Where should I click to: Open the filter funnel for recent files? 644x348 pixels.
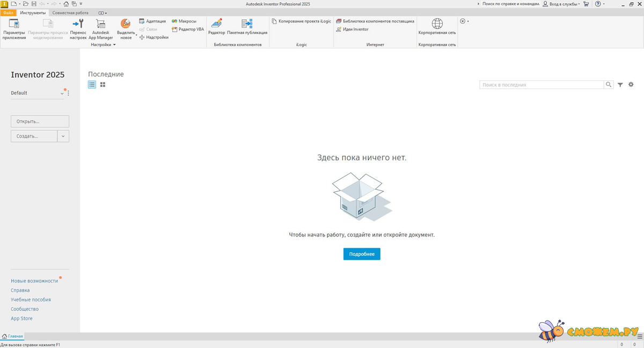pos(620,85)
